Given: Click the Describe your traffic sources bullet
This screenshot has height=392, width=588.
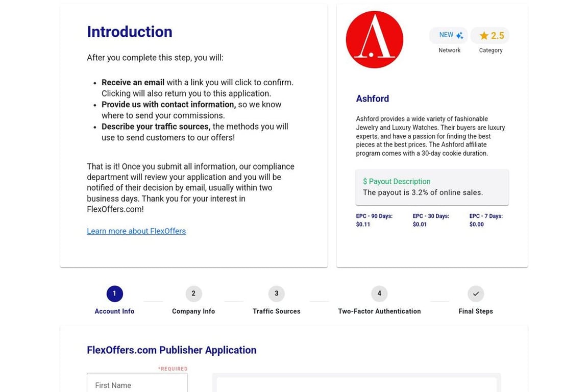Looking at the screenshot, I should point(194,132).
